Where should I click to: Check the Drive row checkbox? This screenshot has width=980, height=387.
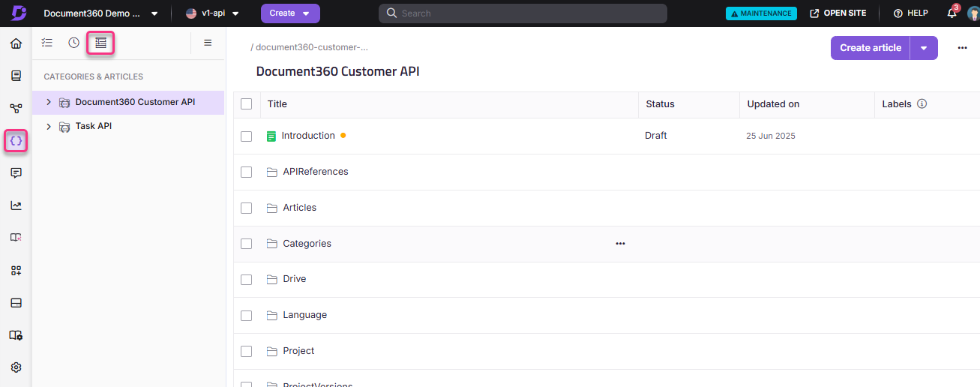click(246, 280)
